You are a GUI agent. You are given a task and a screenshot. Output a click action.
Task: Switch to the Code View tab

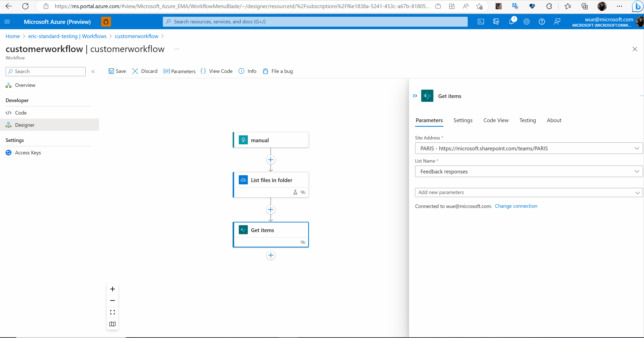[x=496, y=120]
